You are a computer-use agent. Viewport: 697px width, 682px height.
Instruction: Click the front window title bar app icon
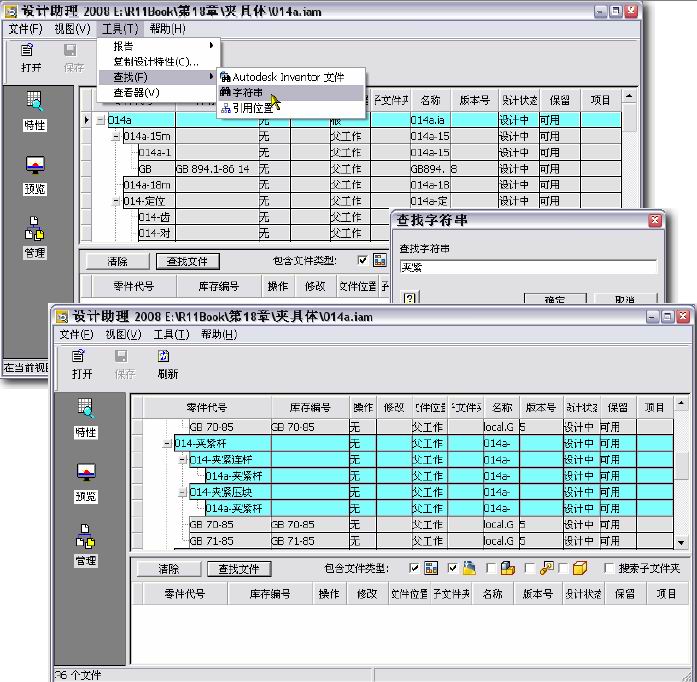click(62, 317)
